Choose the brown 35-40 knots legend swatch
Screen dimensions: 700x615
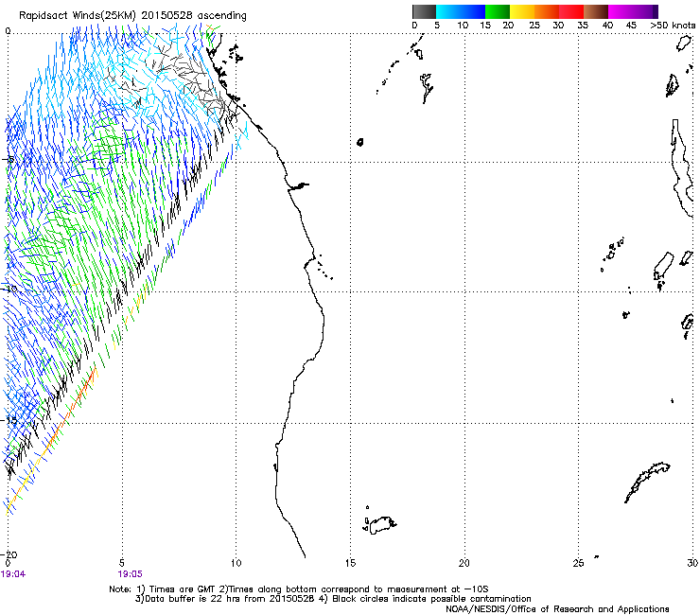[596, 11]
